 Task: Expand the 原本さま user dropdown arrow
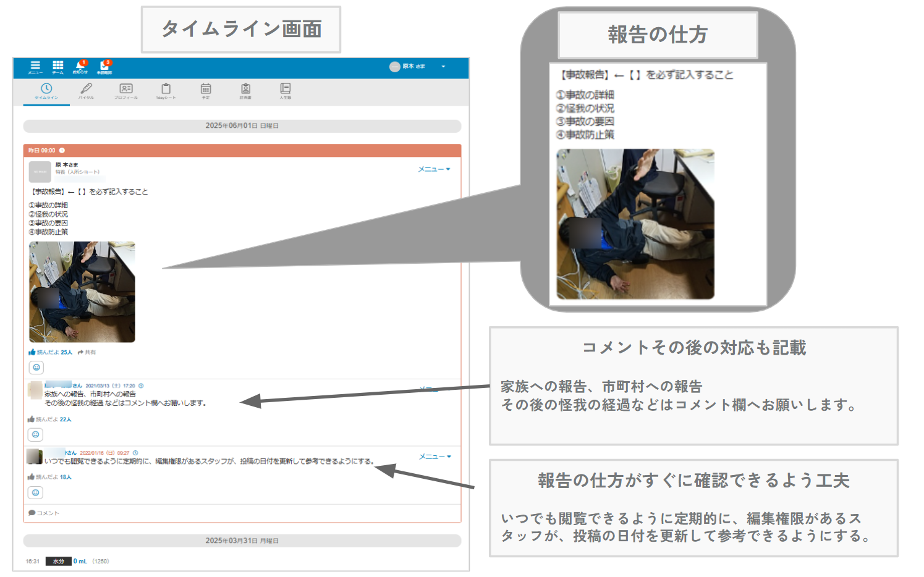pyautogui.click(x=443, y=67)
